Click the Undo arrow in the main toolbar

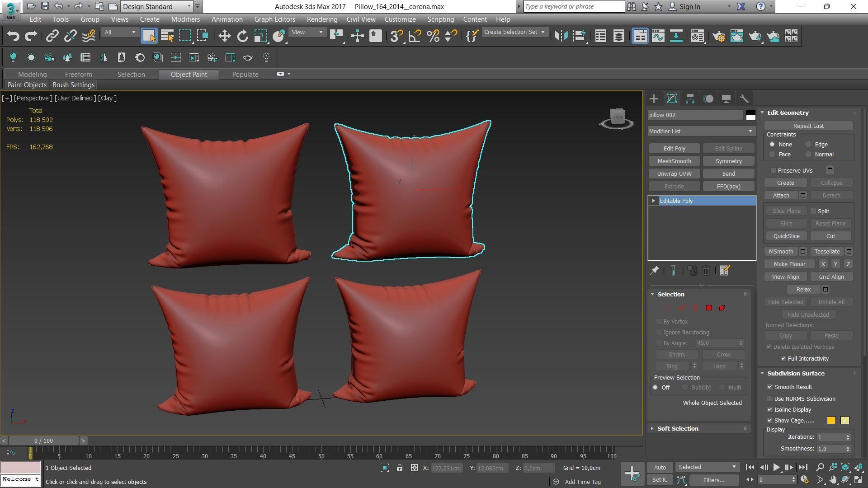click(x=13, y=36)
